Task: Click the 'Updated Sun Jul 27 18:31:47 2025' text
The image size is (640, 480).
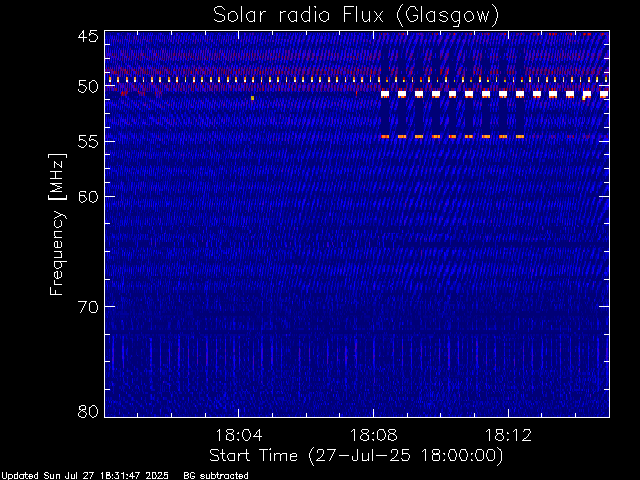Action: point(85,476)
